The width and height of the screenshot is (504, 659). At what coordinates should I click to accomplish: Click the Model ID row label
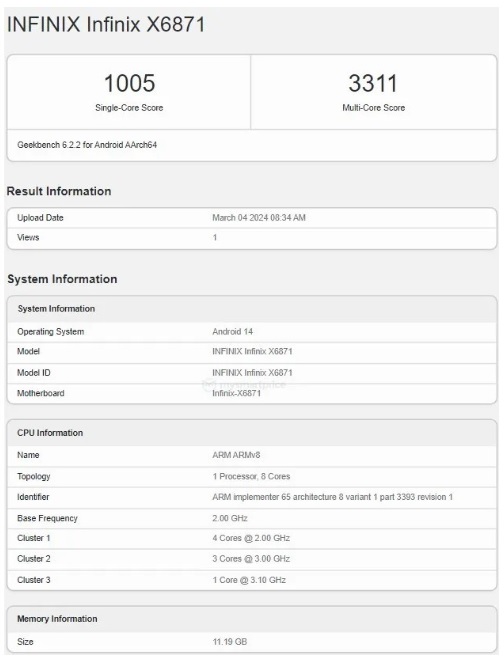click(34, 373)
